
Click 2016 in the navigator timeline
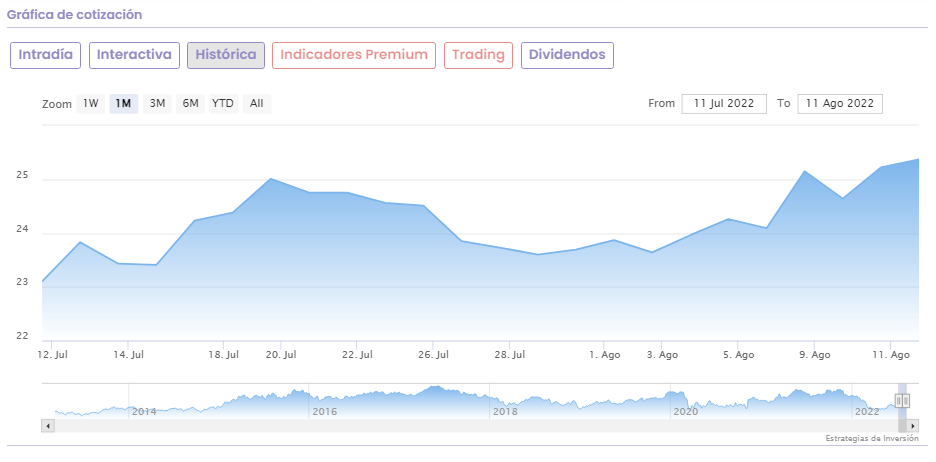[324, 411]
